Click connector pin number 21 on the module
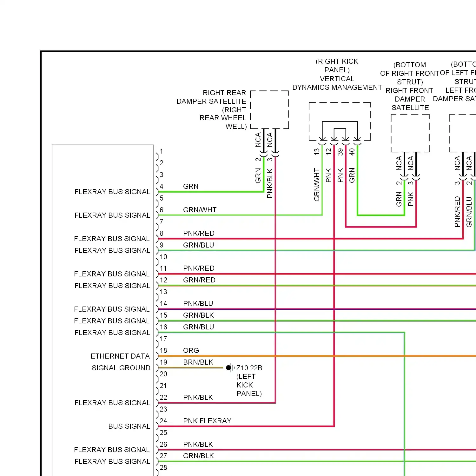 click(163, 386)
